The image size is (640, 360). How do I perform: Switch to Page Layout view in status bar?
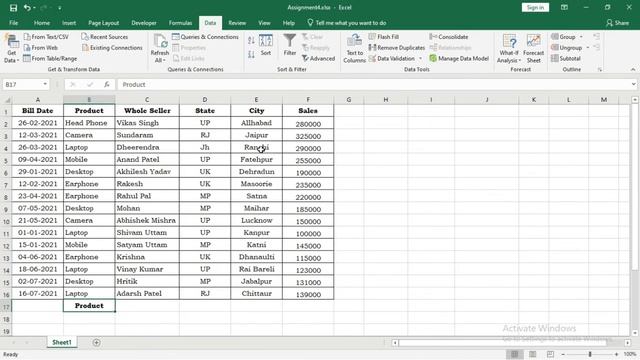[533, 354]
